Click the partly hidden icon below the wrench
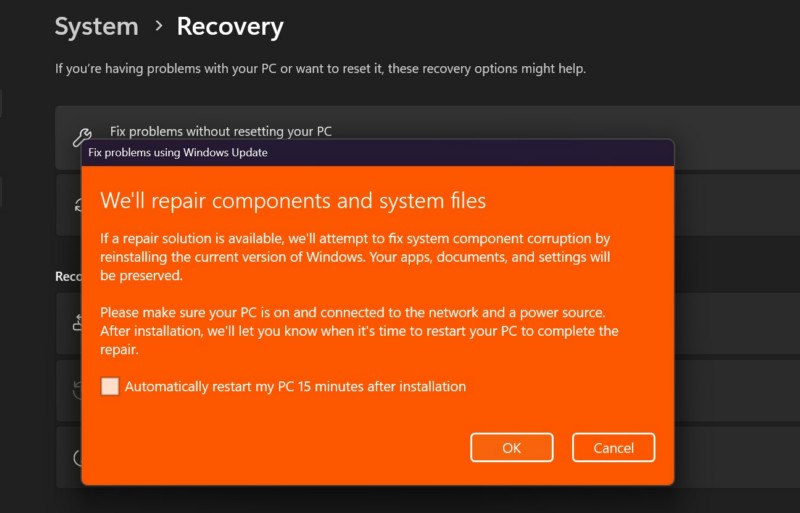 [77, 204]
